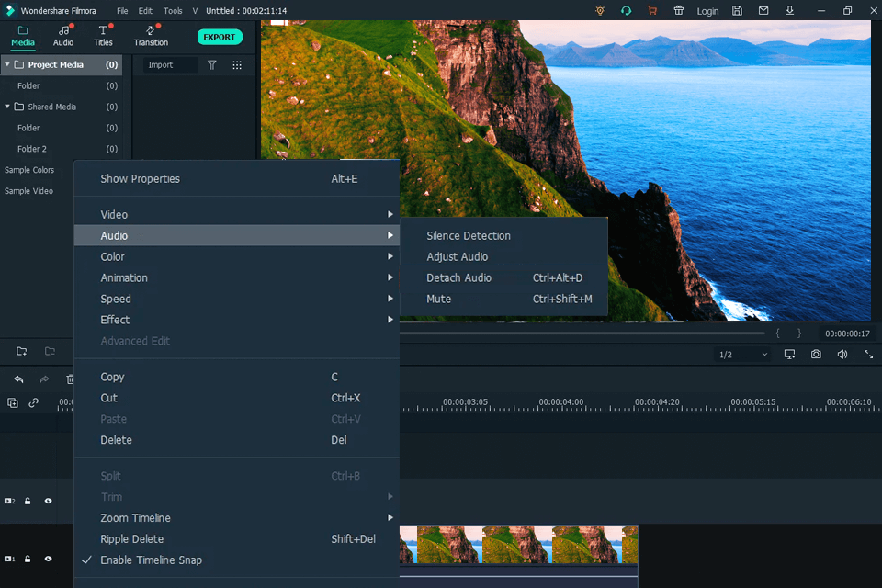Click the undo arrow icon
This screenshot has width=882, height=588.
pos(18,379)
